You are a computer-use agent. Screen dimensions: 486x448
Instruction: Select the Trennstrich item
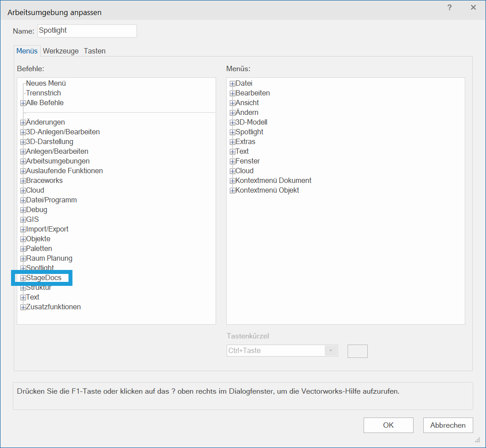43,93
